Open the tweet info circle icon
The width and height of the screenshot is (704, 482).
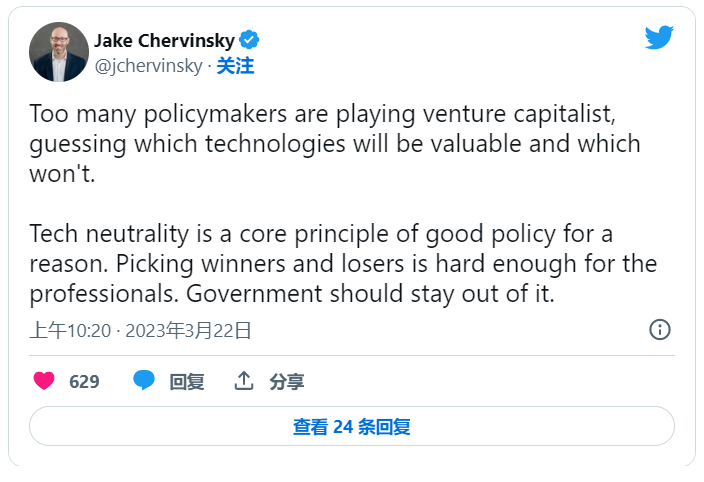(659, 330)
